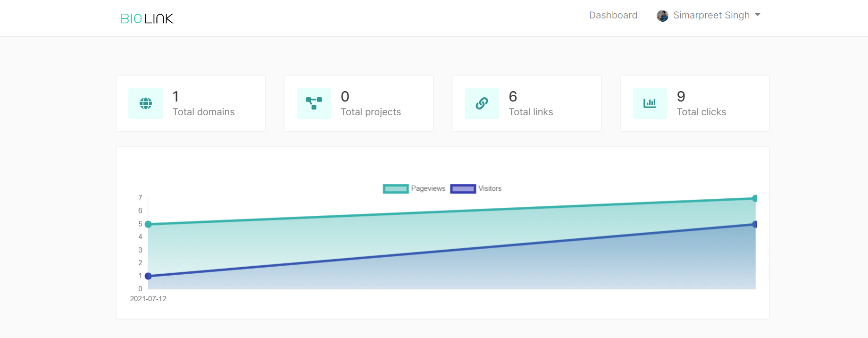868x338 pixels.
Task: Select the Total clicks label
Action: point(701,112)
